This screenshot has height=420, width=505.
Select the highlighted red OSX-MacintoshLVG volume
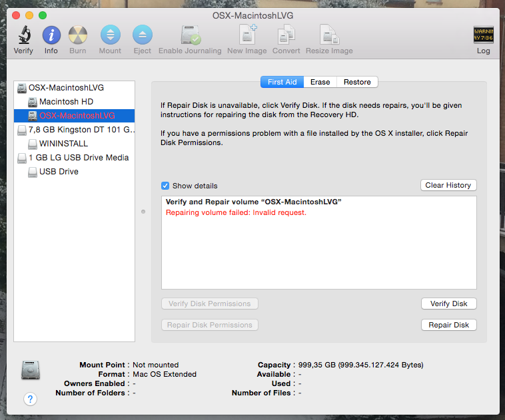click(74, 116)
